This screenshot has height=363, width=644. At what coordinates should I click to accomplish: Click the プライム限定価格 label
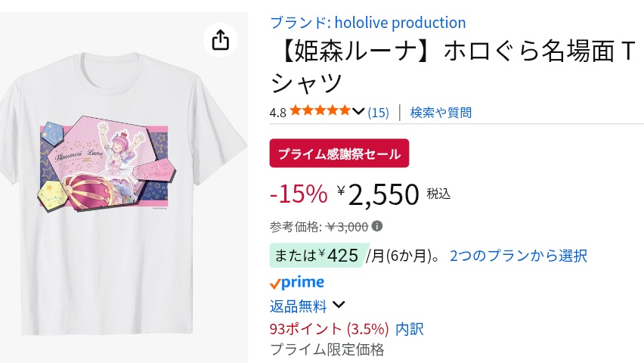[327, 349]
